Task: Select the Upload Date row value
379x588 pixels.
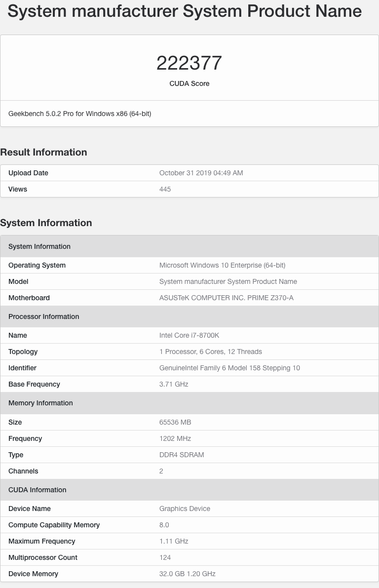Action: point(201,173)
